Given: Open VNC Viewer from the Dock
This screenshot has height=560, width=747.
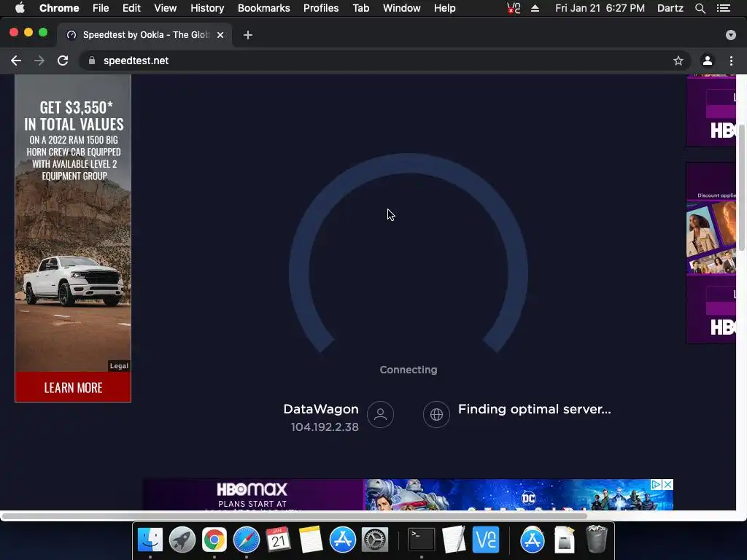Looking at the screenshot, I should click(x=485, y=540).
